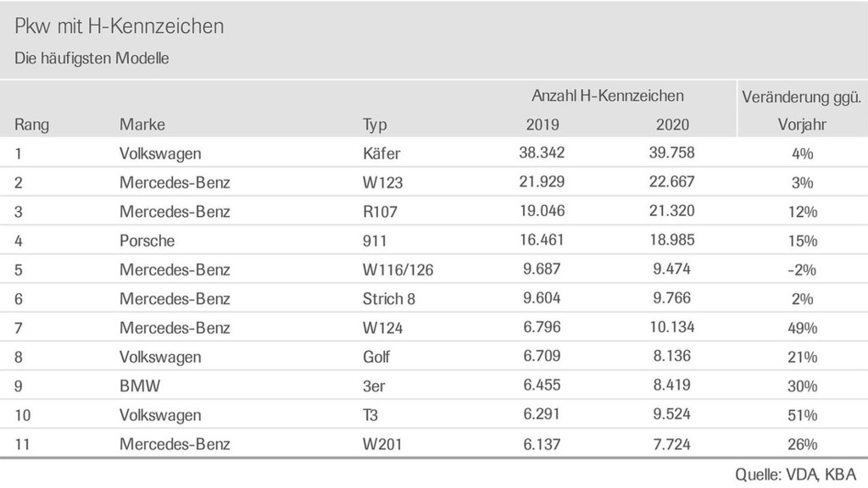Select the 'Strich 8' type cell
This screenshot has height=488, width=868.
coord(388,299)
